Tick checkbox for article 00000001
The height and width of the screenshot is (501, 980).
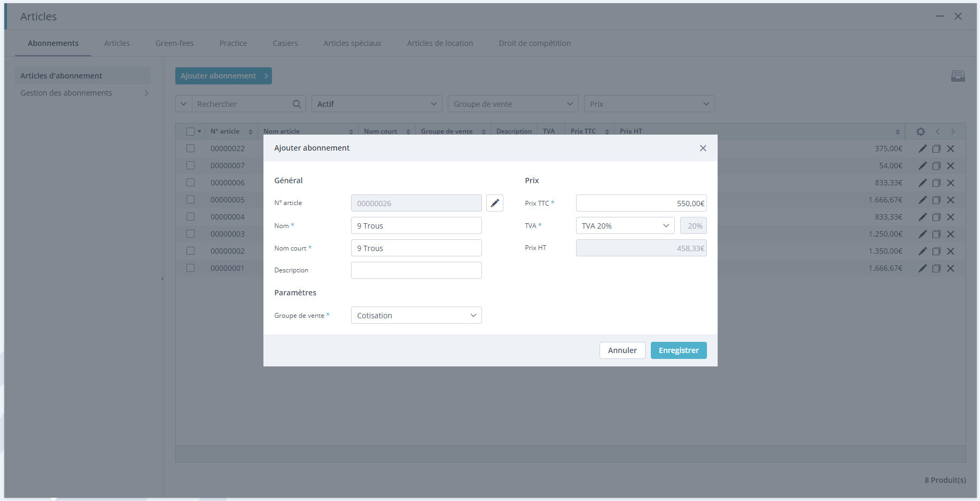point(190,268)
